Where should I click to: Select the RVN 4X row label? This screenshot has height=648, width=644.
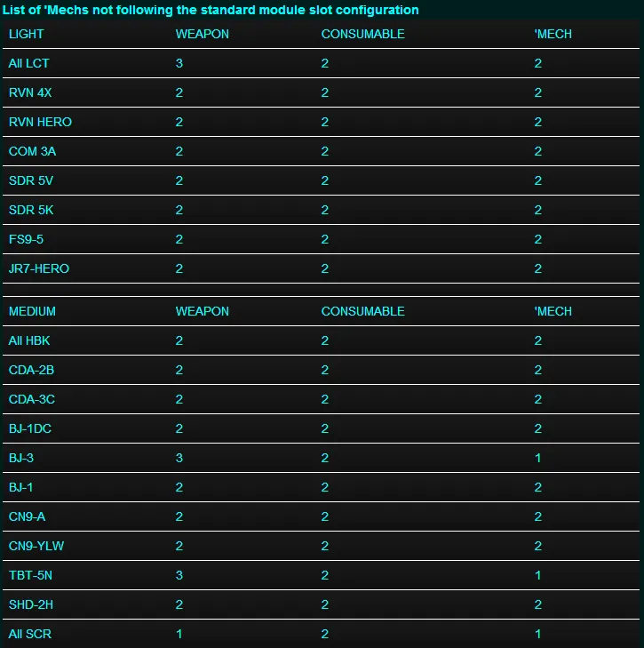click(30, 92)
